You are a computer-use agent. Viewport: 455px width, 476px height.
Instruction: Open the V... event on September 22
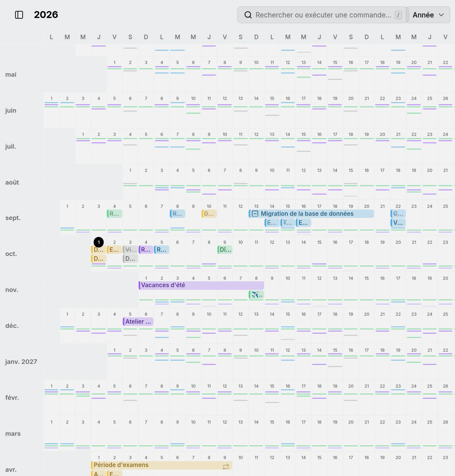click(398, 223)
